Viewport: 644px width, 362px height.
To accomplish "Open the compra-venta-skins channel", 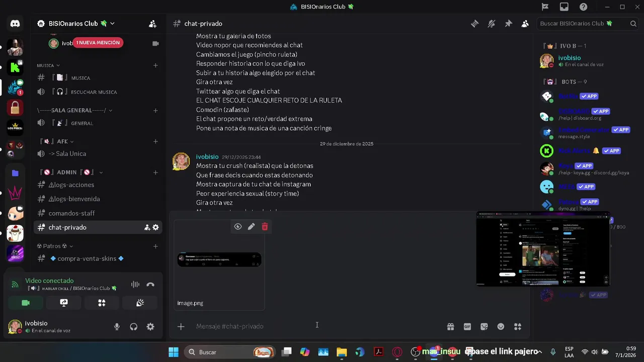I will (98, 258).
